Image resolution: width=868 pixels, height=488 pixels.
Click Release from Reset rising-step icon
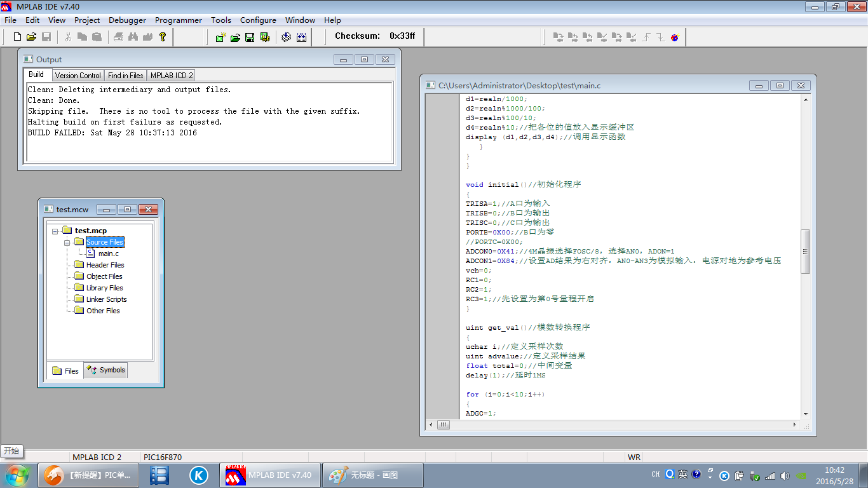pos(646,37)
